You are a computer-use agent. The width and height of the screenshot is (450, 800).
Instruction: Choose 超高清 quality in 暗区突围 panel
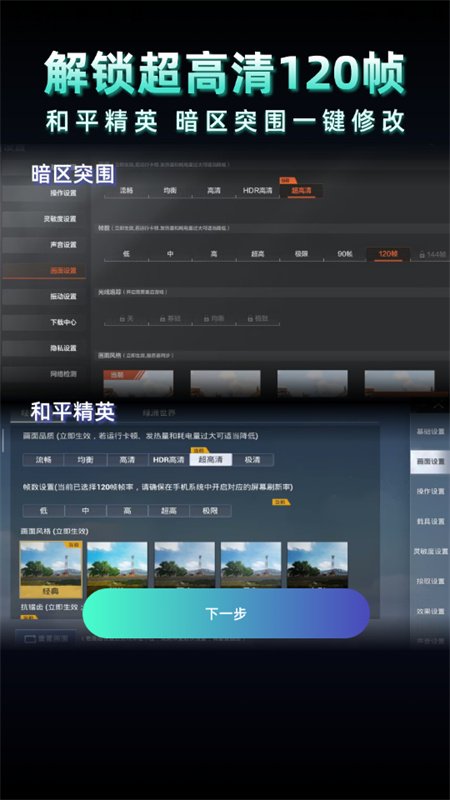click(301, 191)
